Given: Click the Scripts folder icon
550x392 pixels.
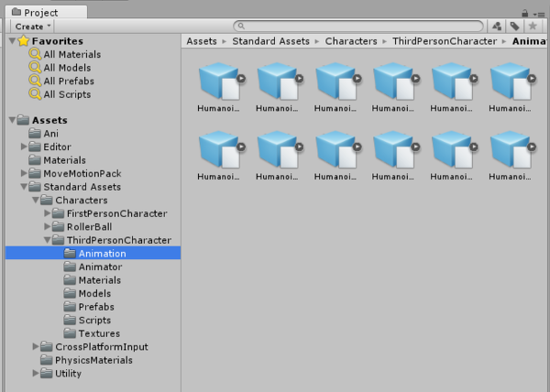Looking at the screenshot, I should click(x=70, y=320).
